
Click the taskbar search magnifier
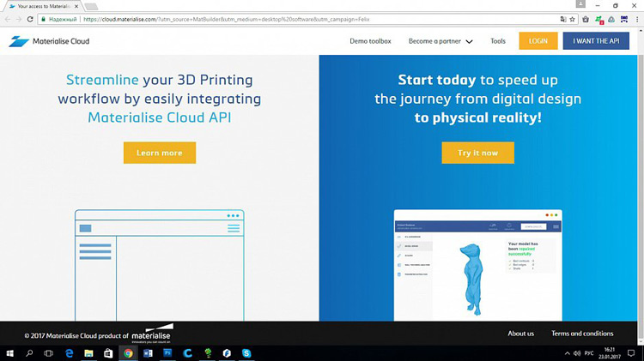coord(29,353)
